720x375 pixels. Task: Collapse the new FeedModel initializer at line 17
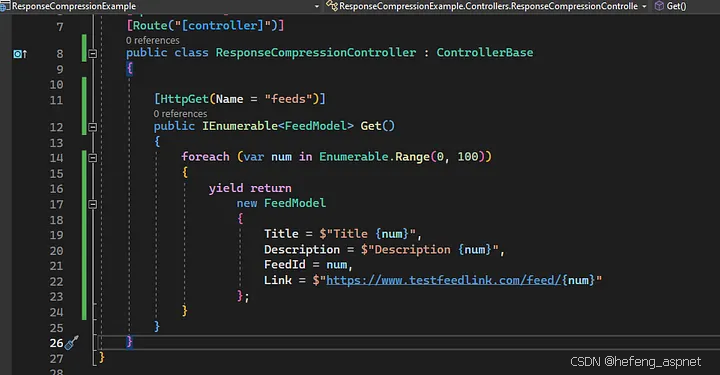point(93,204)
